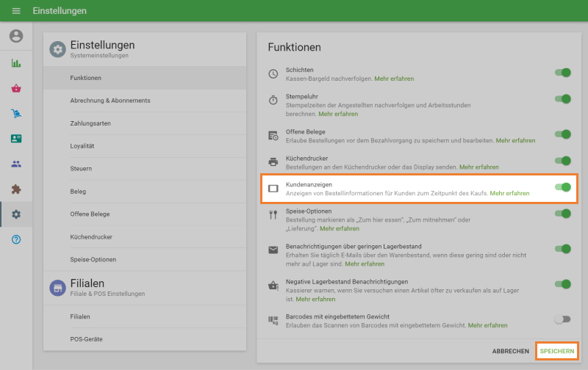Image resolution: width=588 pixels, height=370 pixels.
Task: Click the Speichern button
Action: pyautogui.click(x=556, y=352)
